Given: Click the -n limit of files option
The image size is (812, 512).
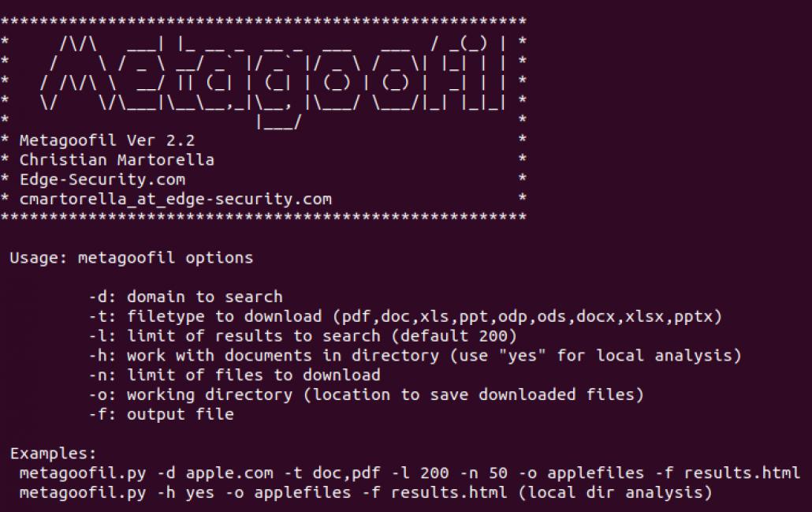Looking at the screenshot, I should 234,375.
